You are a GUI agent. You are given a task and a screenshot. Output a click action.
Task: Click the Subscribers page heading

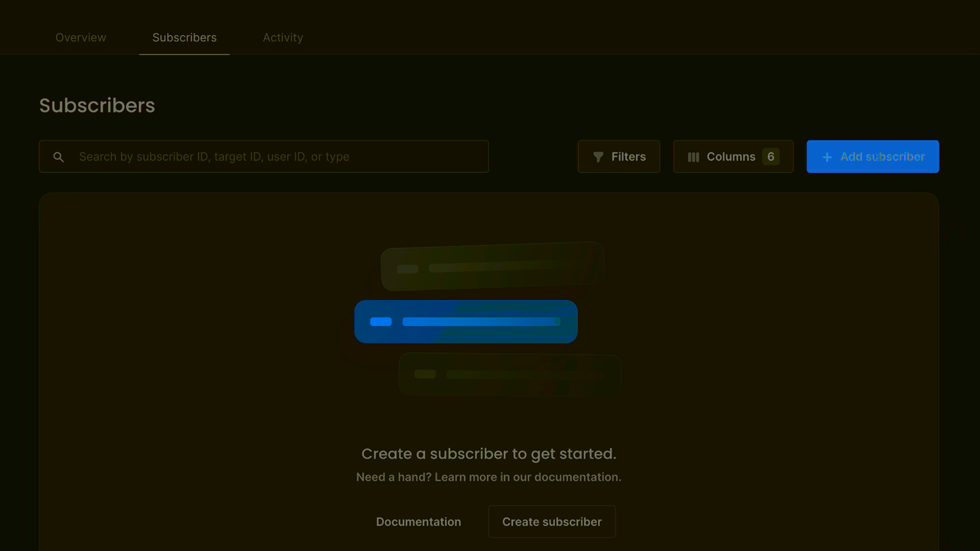click(x=97, y=106)
